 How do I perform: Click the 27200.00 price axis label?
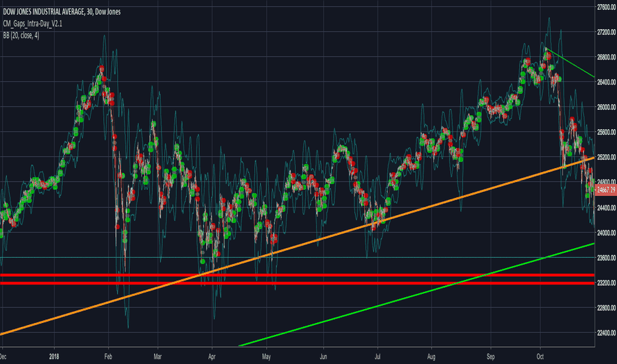(606, 32)
